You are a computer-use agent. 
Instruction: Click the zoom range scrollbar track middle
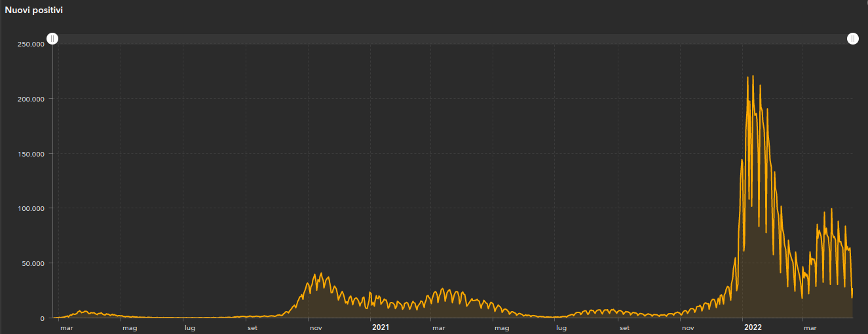pos(452,39)
